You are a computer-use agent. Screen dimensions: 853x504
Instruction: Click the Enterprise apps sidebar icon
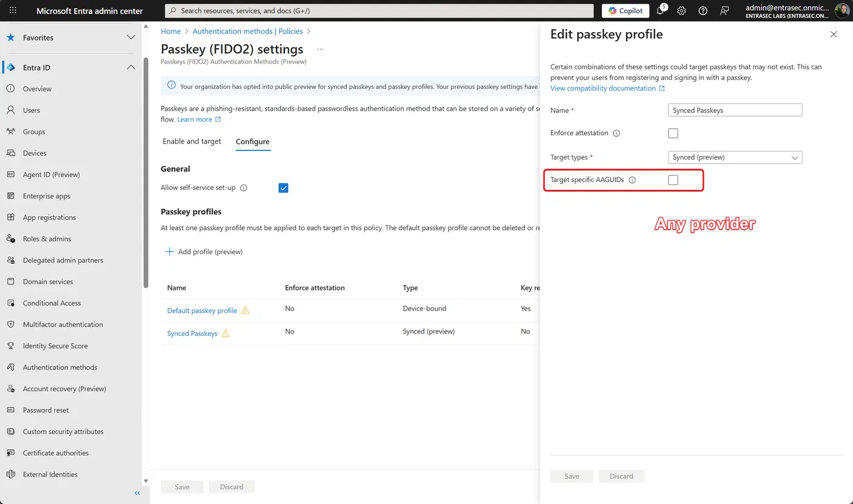coord(10,196)
